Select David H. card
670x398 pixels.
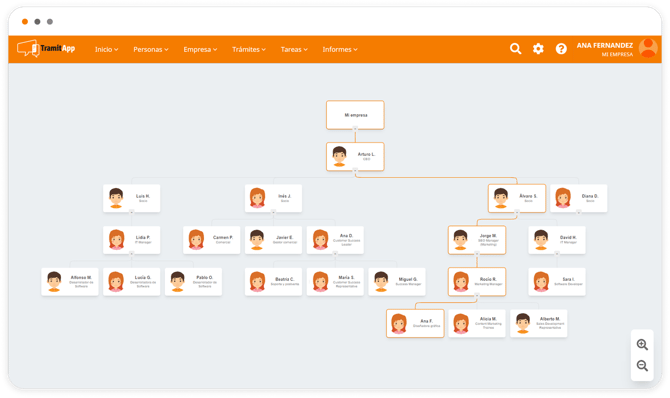(557, 240)
